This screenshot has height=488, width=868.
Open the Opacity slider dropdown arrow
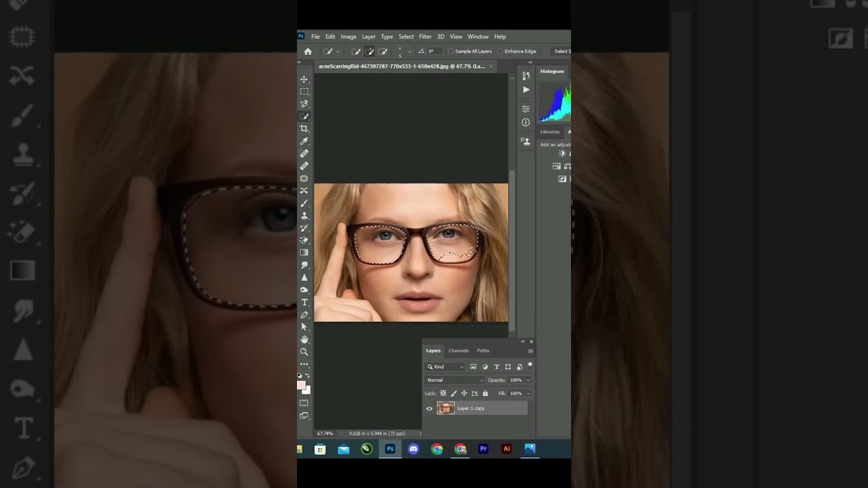coord(528,380)
